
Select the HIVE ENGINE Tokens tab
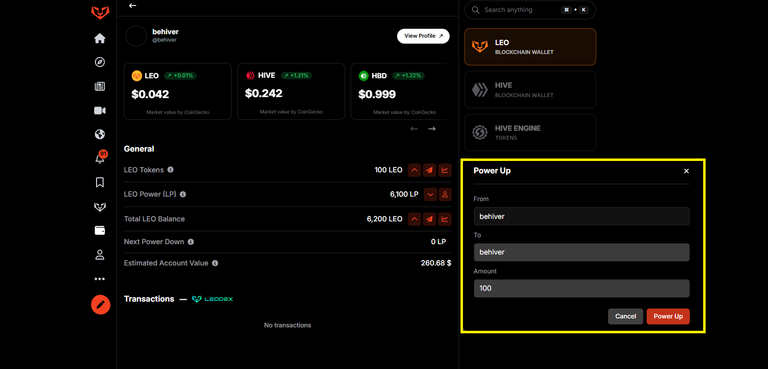530,132
